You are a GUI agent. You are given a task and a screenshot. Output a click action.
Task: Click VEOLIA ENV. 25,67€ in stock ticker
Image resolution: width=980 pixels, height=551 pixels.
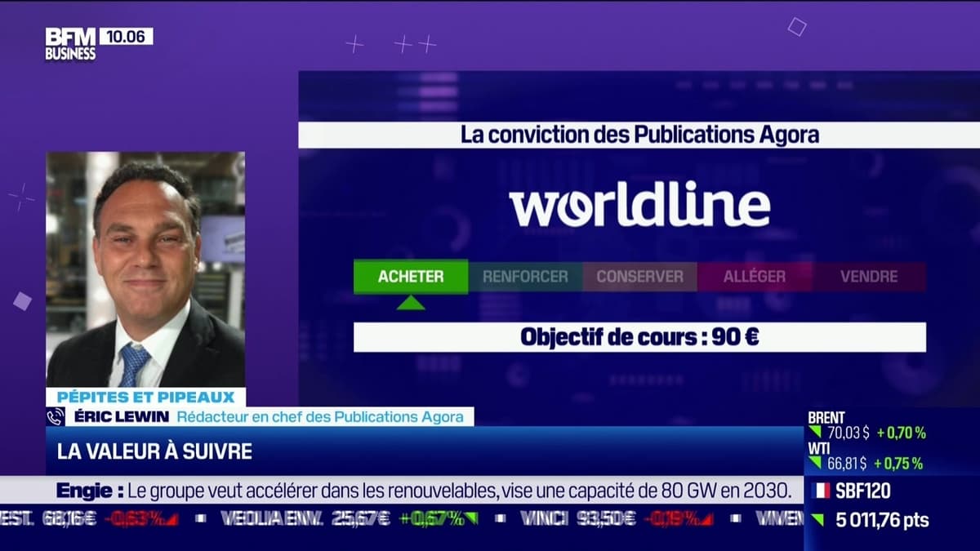(304, 518)
